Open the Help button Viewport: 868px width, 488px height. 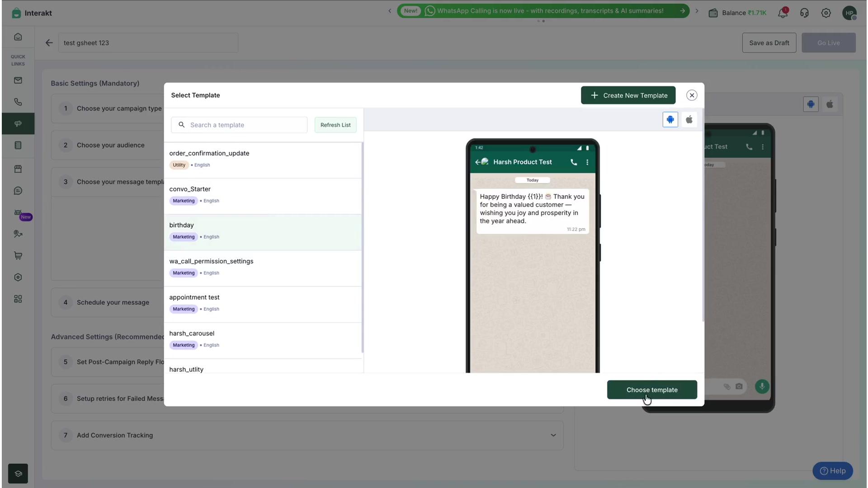(x=832, y=471)
